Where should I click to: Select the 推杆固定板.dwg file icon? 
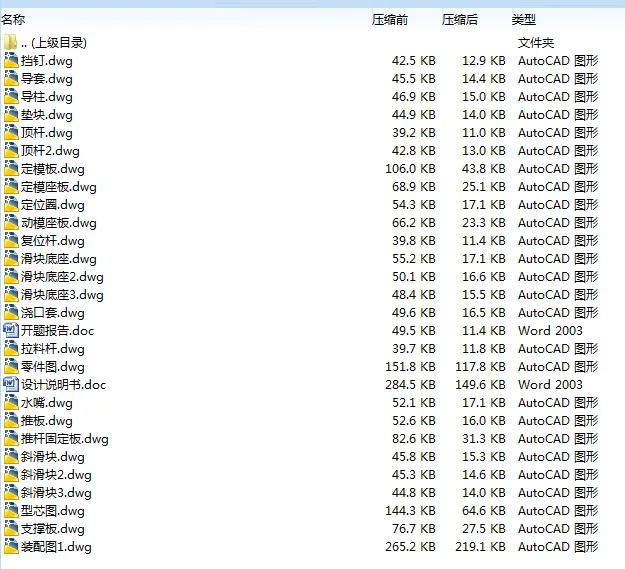11,438
